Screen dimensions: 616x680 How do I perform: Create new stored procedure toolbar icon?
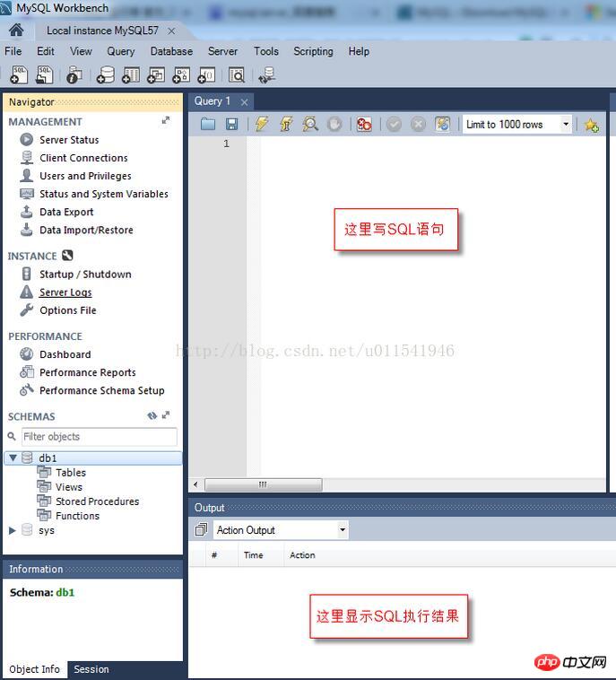[181, 75]
